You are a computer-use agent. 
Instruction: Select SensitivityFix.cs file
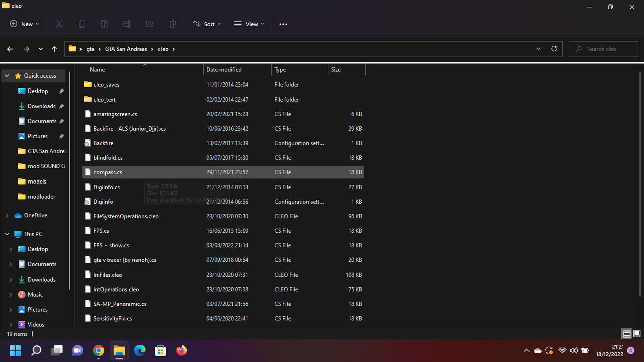point(223,318)
